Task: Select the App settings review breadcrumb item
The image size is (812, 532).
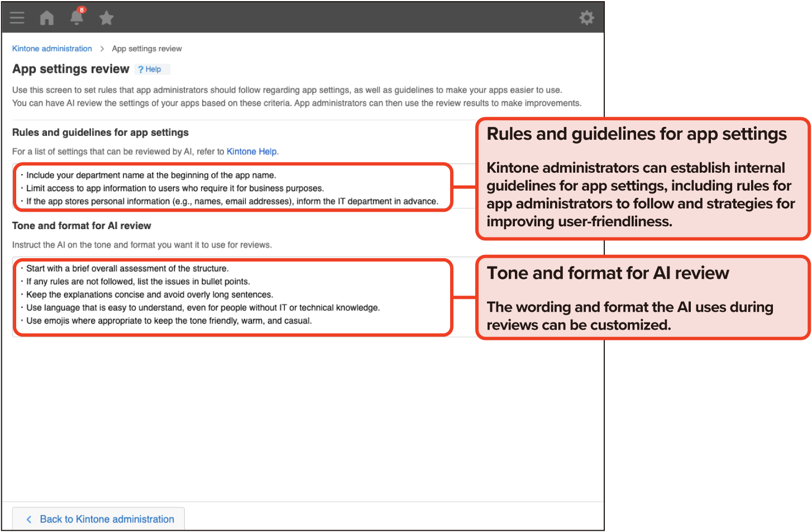Action: 147,49
